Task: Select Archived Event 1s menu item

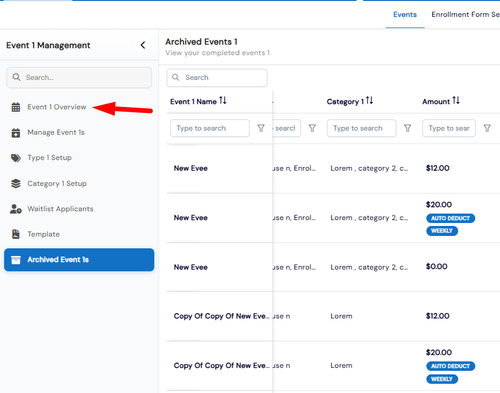Action: pyautogui.click(x=79, y=260)
